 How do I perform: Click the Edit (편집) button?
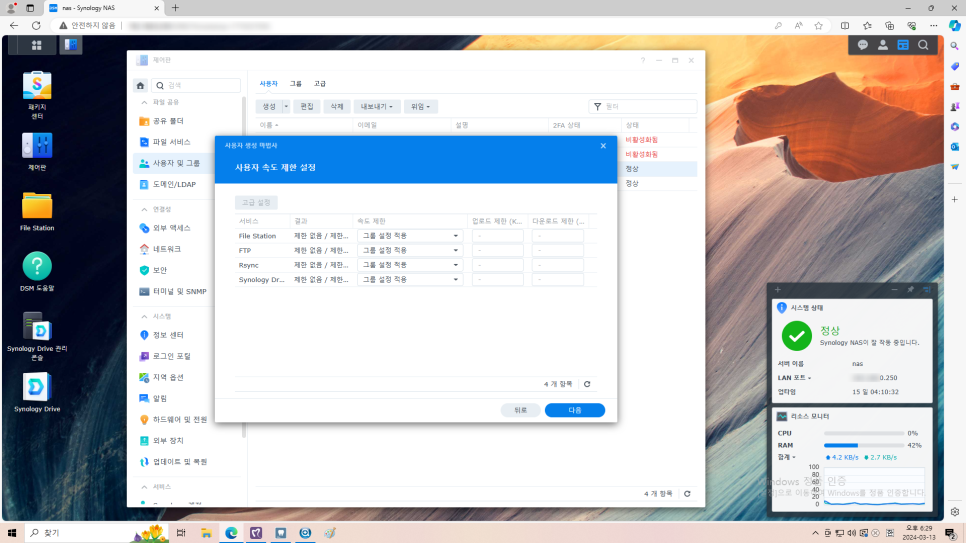click(307, 107)
